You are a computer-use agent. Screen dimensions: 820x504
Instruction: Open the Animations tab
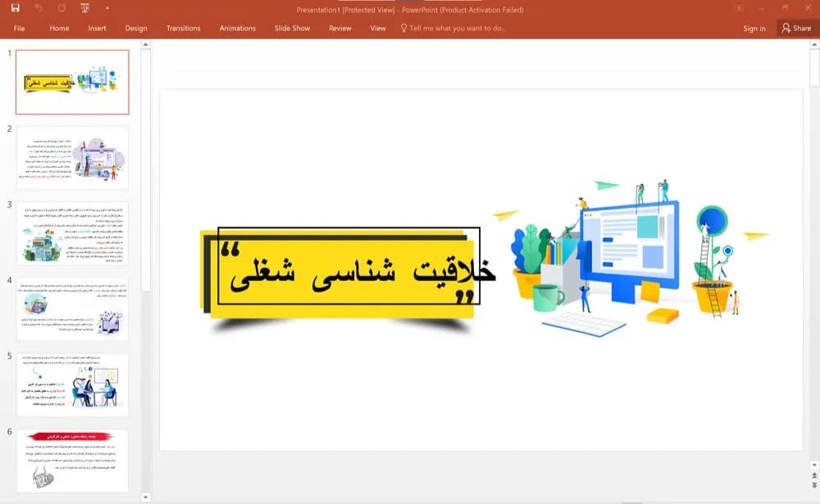coord(238,28)
